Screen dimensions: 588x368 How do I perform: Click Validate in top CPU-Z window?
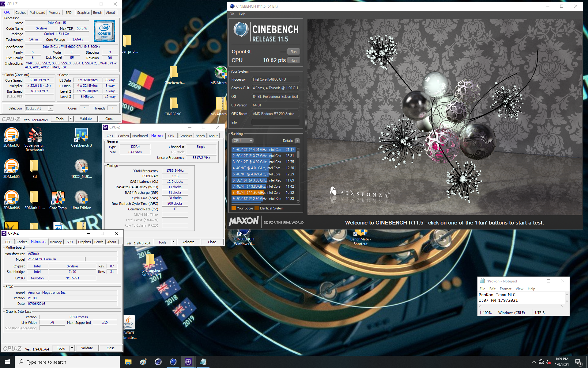point(86,119)
